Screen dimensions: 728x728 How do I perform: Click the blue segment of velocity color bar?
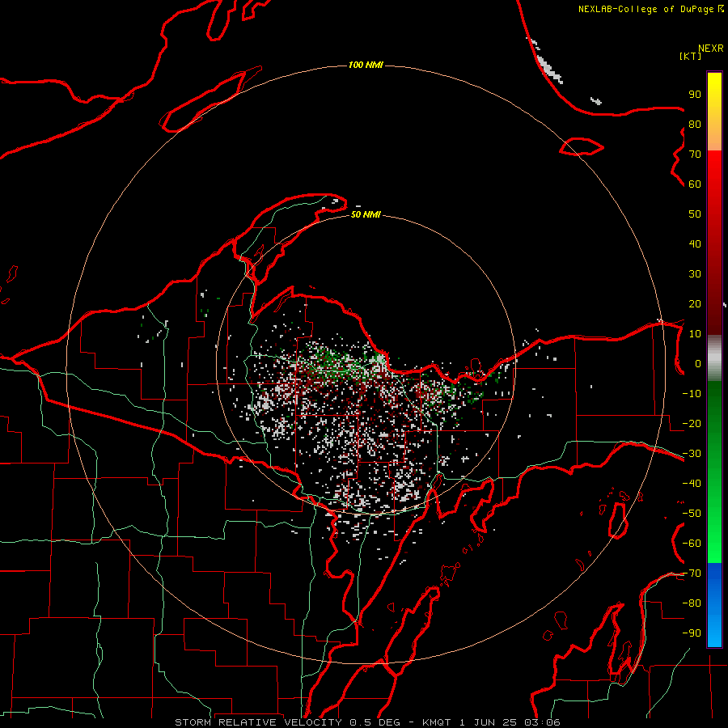(714, 604)
